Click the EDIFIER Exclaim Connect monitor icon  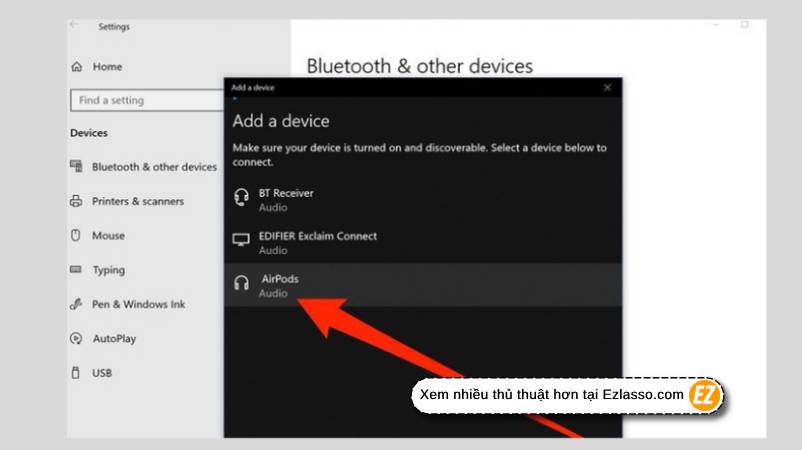241,239
